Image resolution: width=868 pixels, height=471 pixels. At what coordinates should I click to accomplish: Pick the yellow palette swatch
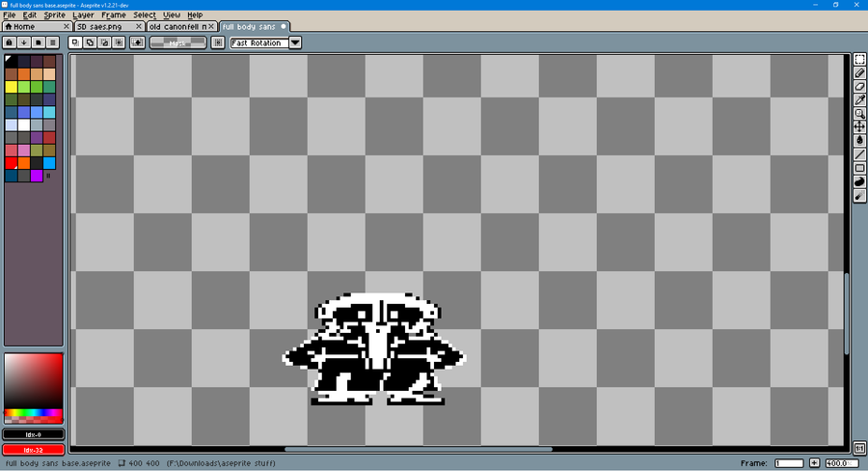(x=11, y=87)
